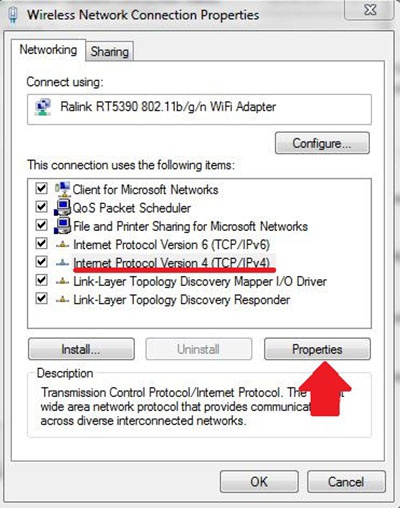This screenshot has width=400, height=508.
Task: Click the Topology Discovery Responder icon
Action: 63,300
